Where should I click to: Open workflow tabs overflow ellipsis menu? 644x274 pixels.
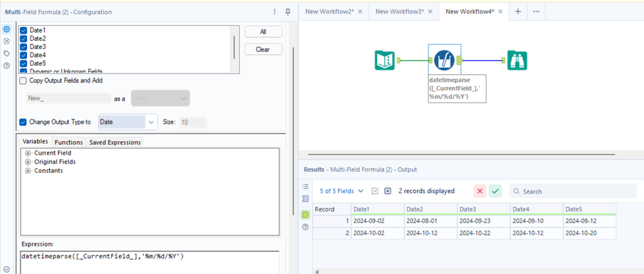pyautogui.click(x=536, y=12)
